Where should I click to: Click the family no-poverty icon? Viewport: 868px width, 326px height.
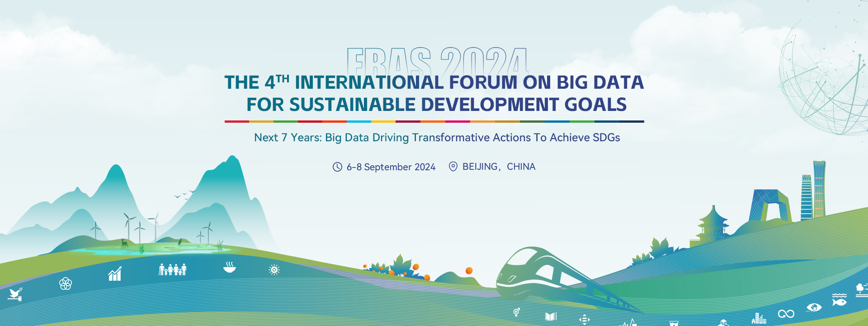[172, 269]
